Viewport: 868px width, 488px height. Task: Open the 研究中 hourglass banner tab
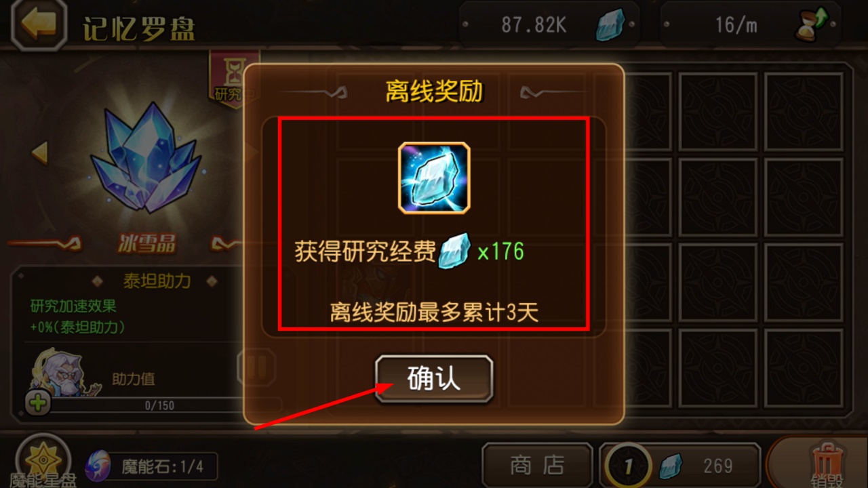(x=234, y=79)
